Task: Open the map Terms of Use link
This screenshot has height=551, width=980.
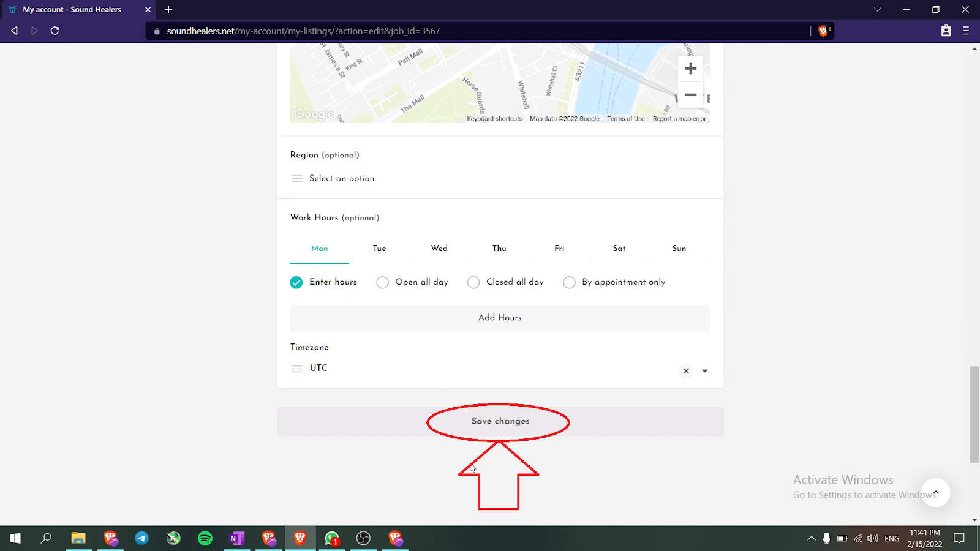Action: (625, 119)
